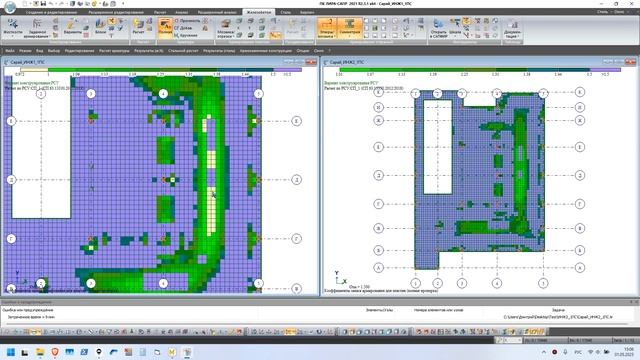The height and width of the screenshot is (360, 640).
Task: Open the Выбор menu
Action: (53, 51)
